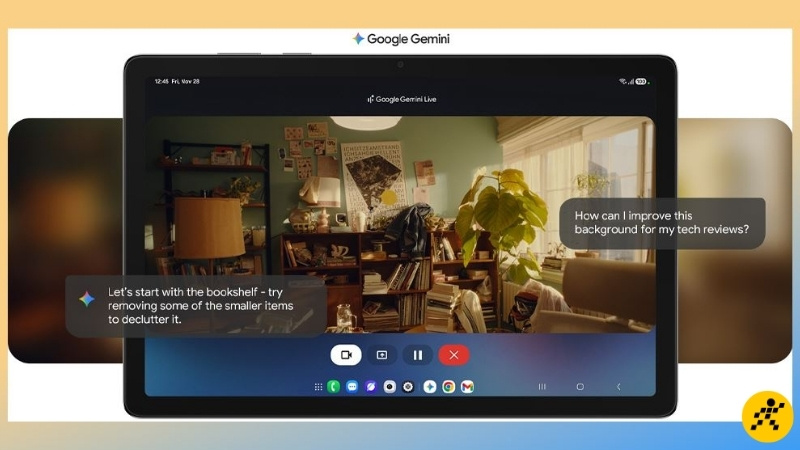Click the Google Gemini Live header

point(402,99)
